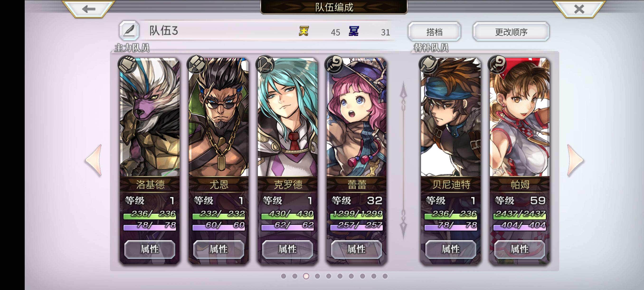Click the back arrow icon
This screenshot has height=290, width=644.
pyautogui.click(x=89, y=9)
